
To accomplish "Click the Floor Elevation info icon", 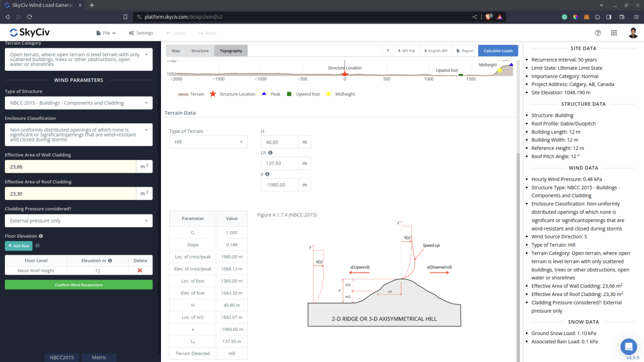I will pos(41,236).
